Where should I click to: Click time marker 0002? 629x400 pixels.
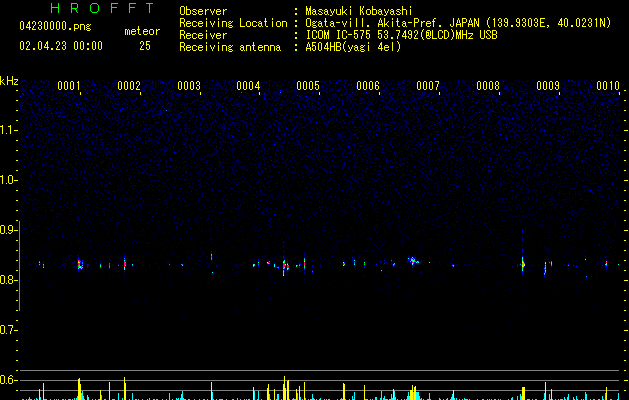click(129, 86)
